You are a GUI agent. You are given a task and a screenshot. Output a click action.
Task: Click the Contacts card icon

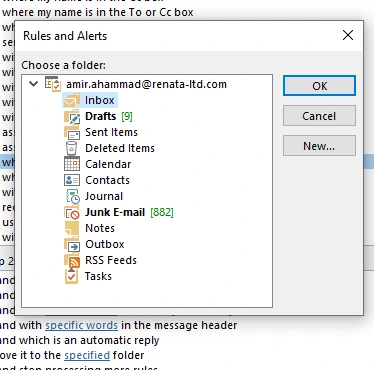pyautogui.click(x=72, y=180)
